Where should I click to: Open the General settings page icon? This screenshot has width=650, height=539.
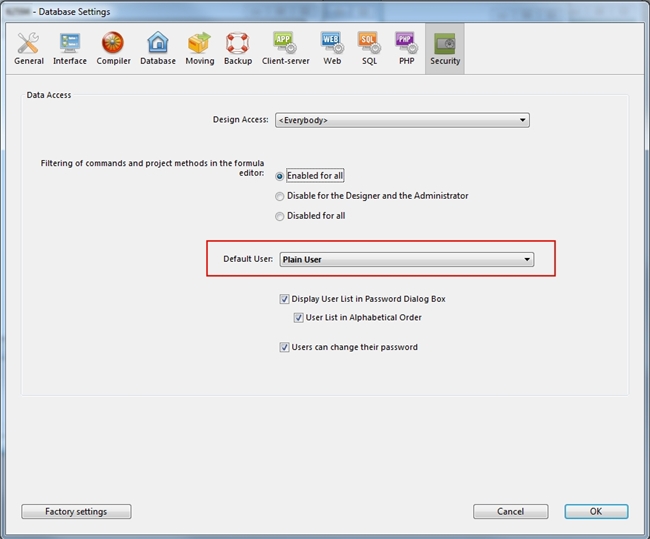[x=28, y=44]
